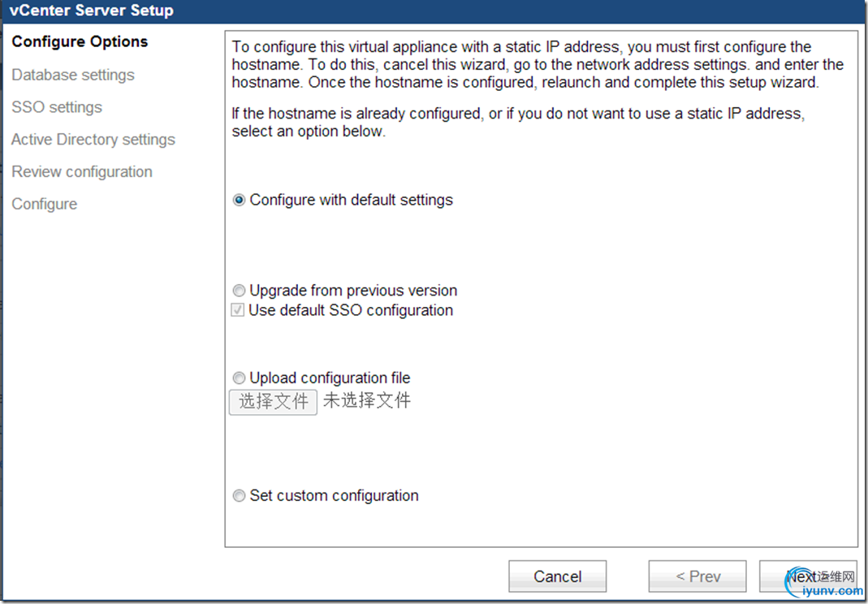Open the Configure Options step
The height and width of the screenshot is (604, 868).
tap(80, 42)
